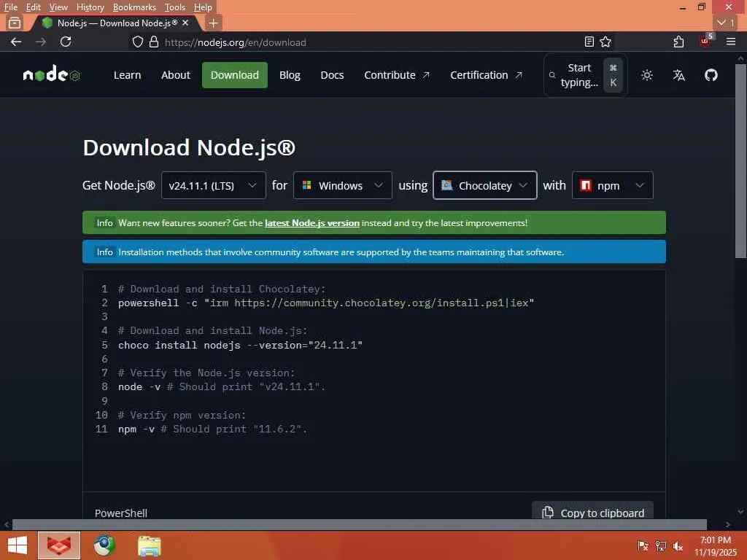Click the Node.js logo in header

[52, 74]
